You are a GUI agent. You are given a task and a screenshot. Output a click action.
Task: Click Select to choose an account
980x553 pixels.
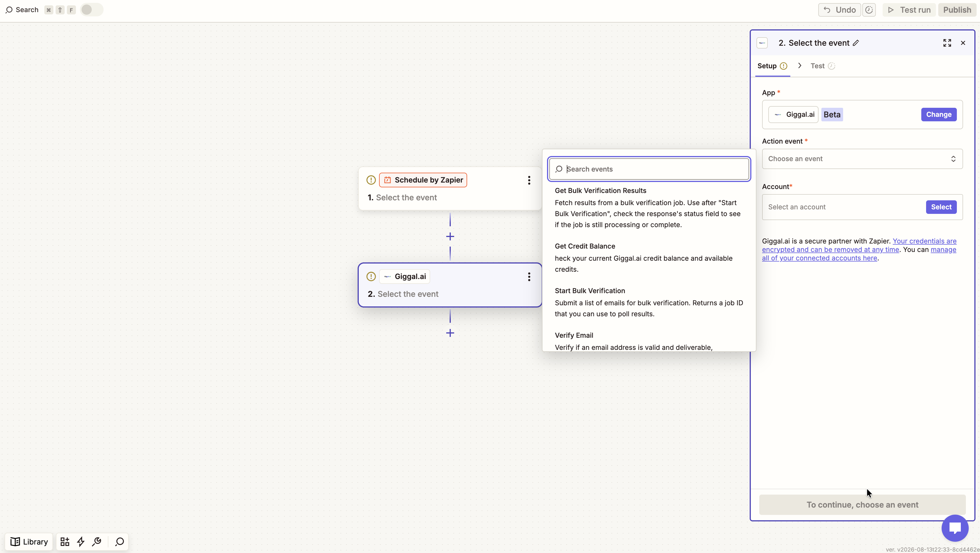pyautogui.click(x=941, y=207)
